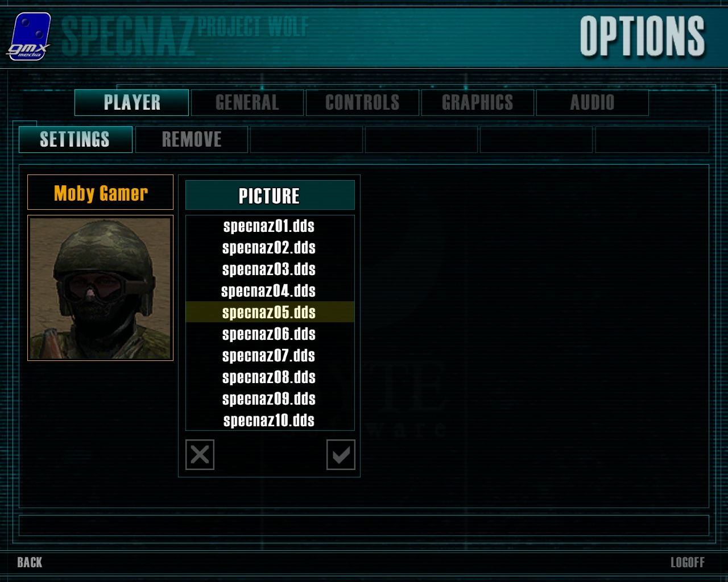The width and height of the screenshot is (728, 582).
Task: Open the General options tab
Action: point(247,102)
